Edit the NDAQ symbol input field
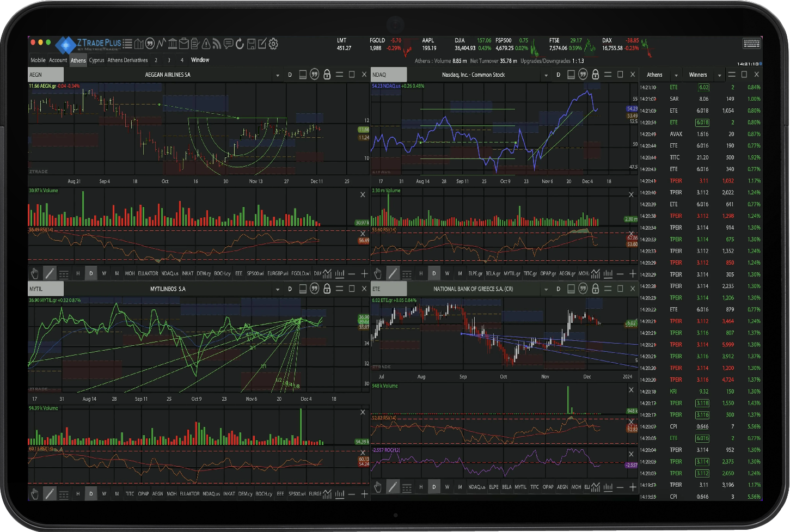This screenshot has height=532, width=790. (389, 75)
